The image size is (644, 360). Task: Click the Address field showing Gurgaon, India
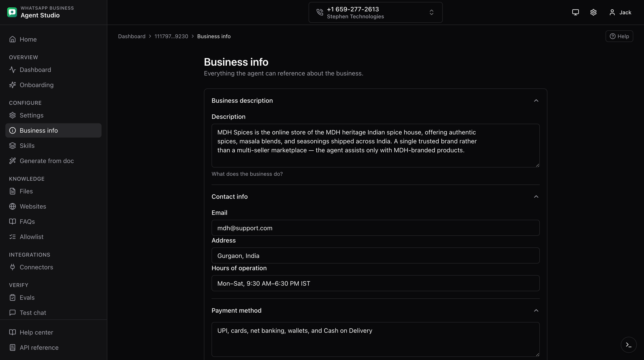(375, 256)
